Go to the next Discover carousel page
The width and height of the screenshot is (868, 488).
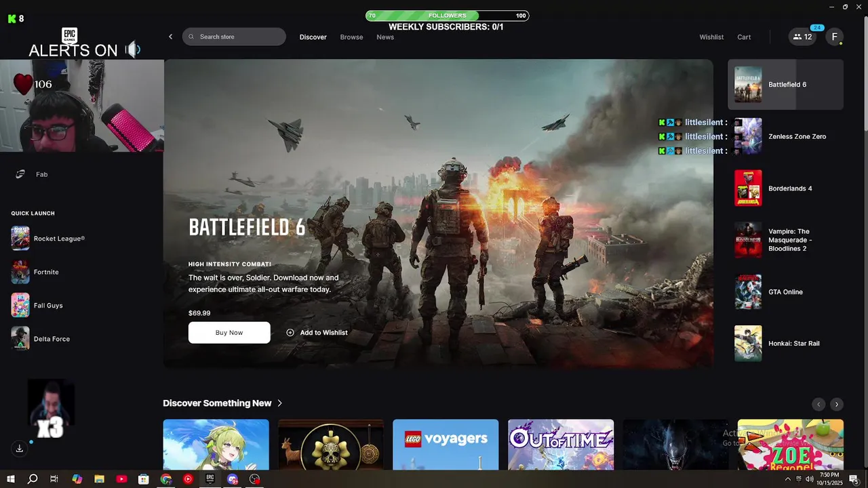click(837, 404)
